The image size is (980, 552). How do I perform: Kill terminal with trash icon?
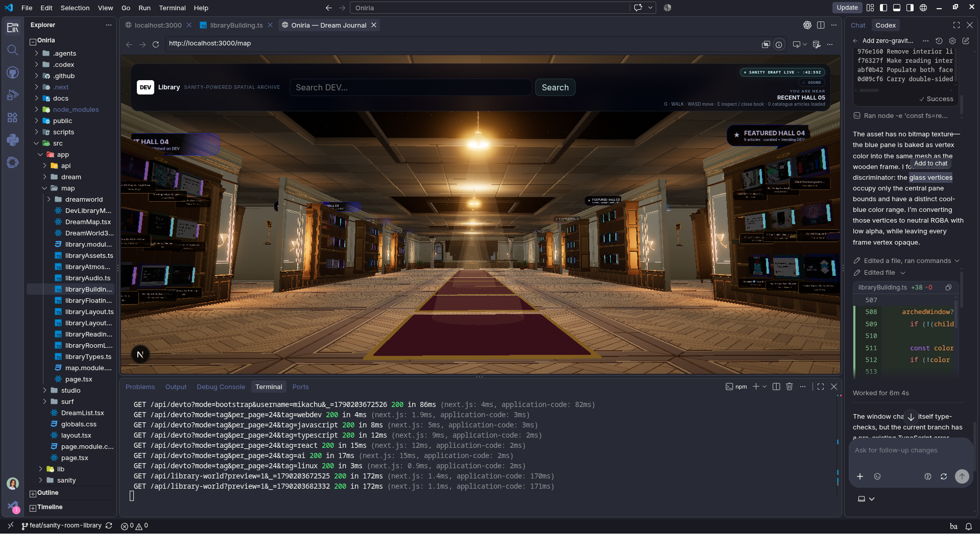790,387
